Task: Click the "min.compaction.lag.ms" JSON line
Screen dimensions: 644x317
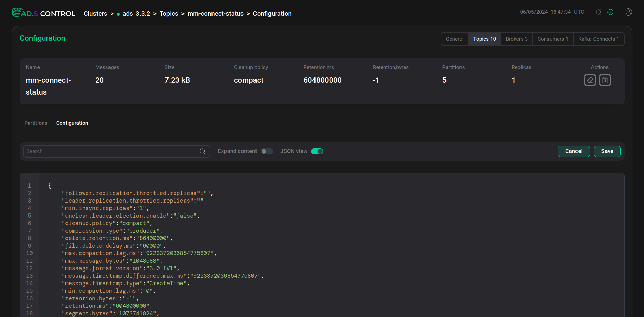Action: [x=109, y=291]
